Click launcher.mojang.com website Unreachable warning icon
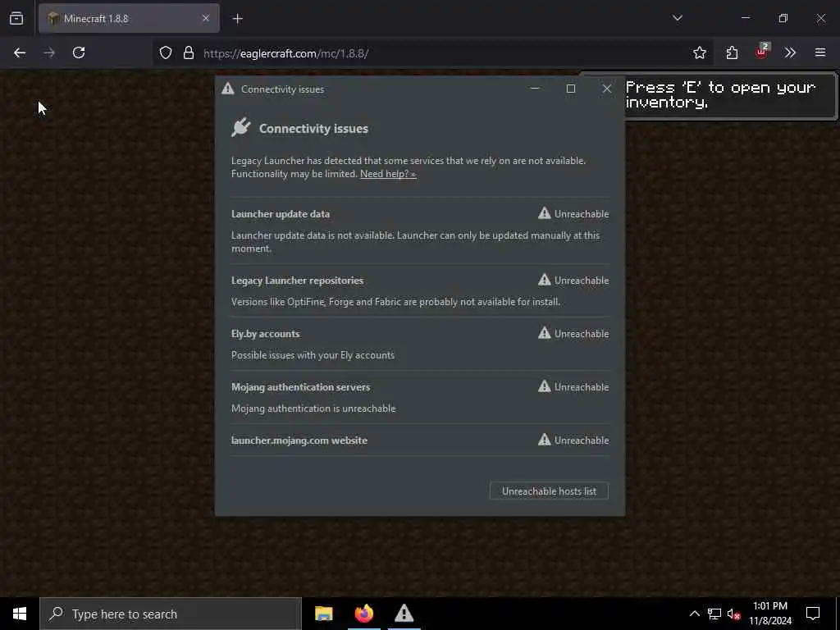 (x=545, y=440)
